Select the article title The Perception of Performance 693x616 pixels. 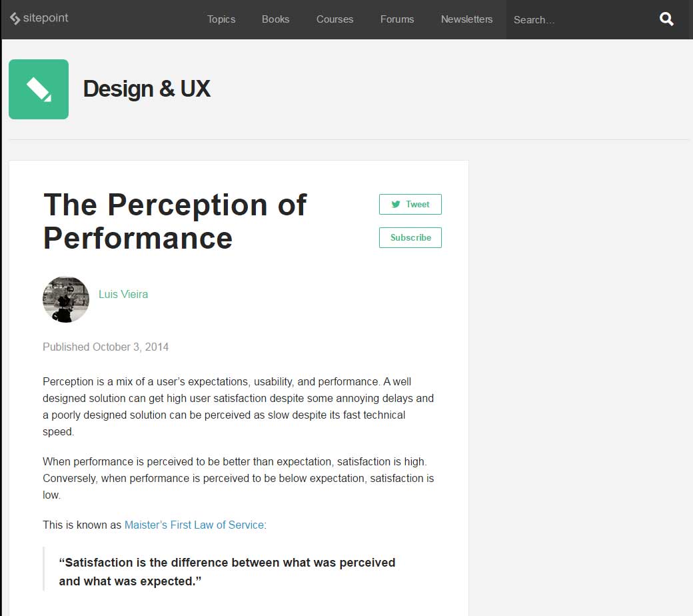[175, 221]
